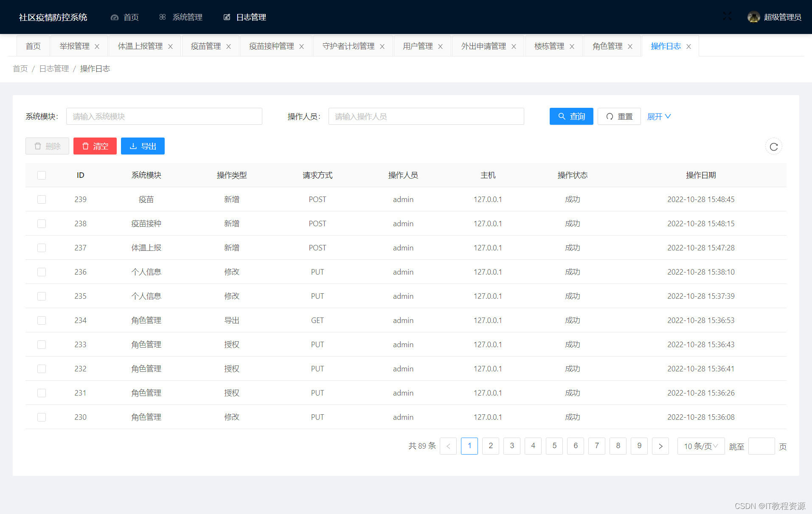812x514 pixels.
Task: Close the 体温上报管理 tab
Action: click(170, 46)
